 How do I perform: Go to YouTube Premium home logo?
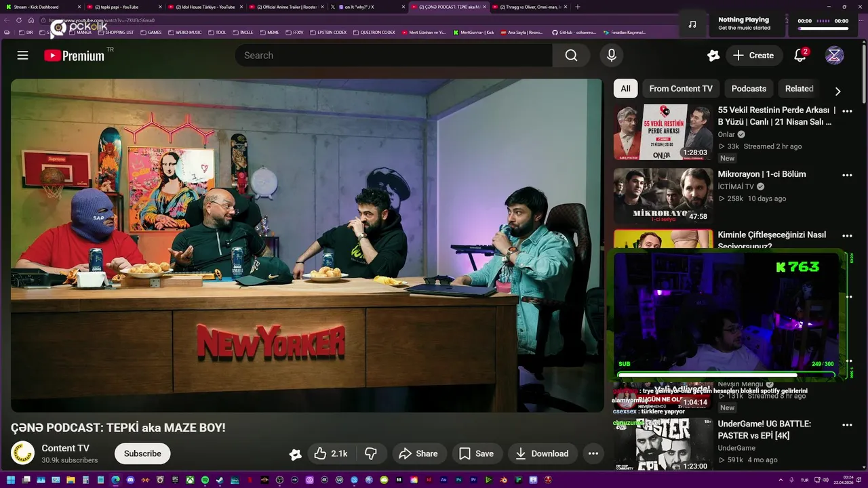point(75,56)
